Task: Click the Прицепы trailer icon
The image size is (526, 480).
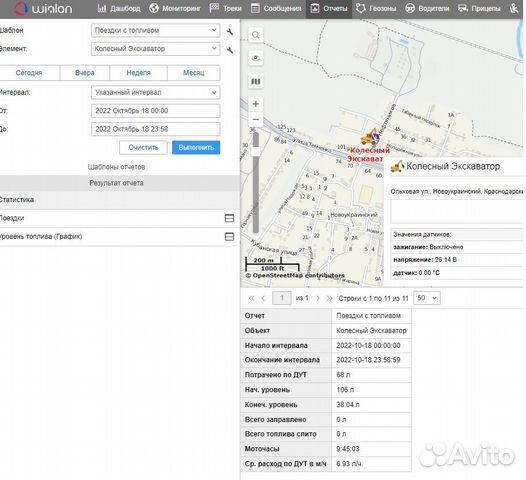Action: click(x=463, y=8)
